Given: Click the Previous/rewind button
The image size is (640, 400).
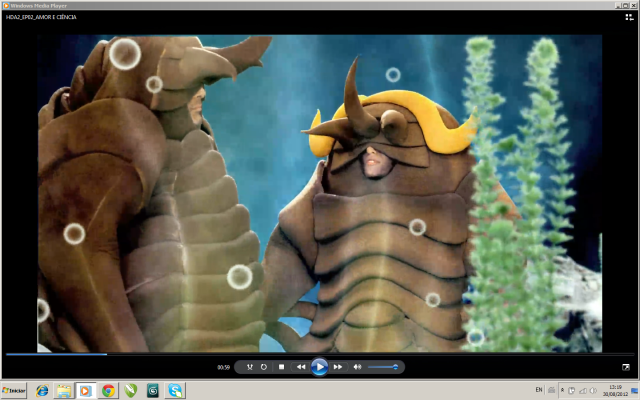Looking at the screenshot, I should tap(301, 367).
